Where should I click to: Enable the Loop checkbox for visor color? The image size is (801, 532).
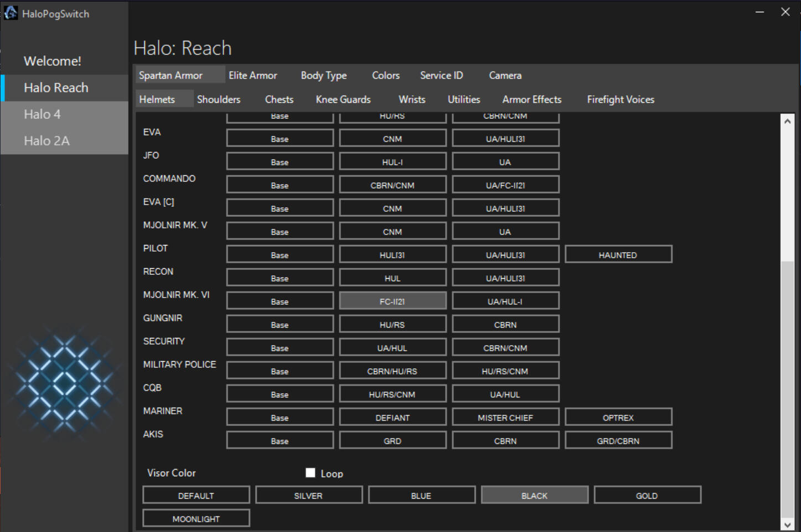[x=310, y=473]
